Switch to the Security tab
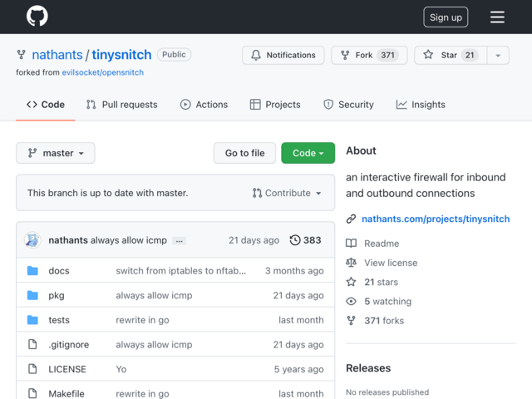 pos(348,105)
